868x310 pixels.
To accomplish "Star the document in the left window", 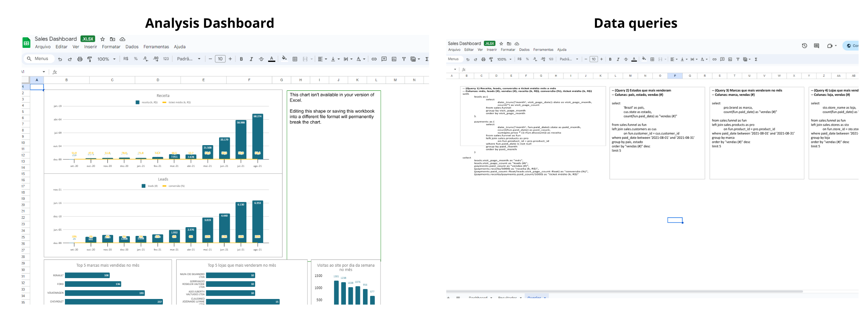I will pyautogui.click(x=103, y=39).
